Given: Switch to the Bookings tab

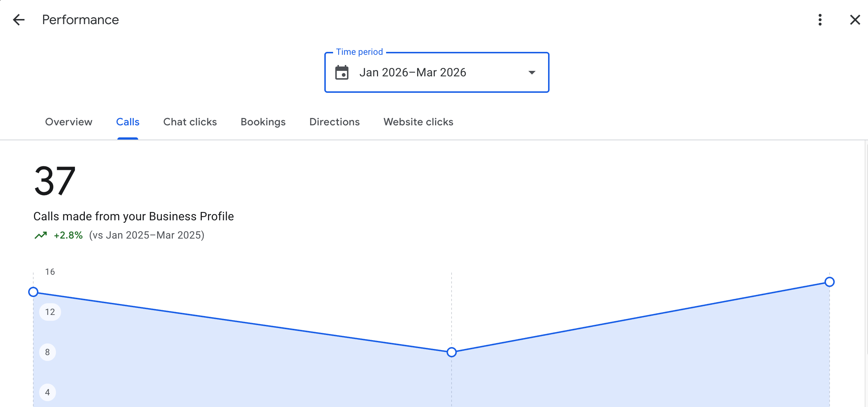Looking at the screenshot, I should pos(263,122).
